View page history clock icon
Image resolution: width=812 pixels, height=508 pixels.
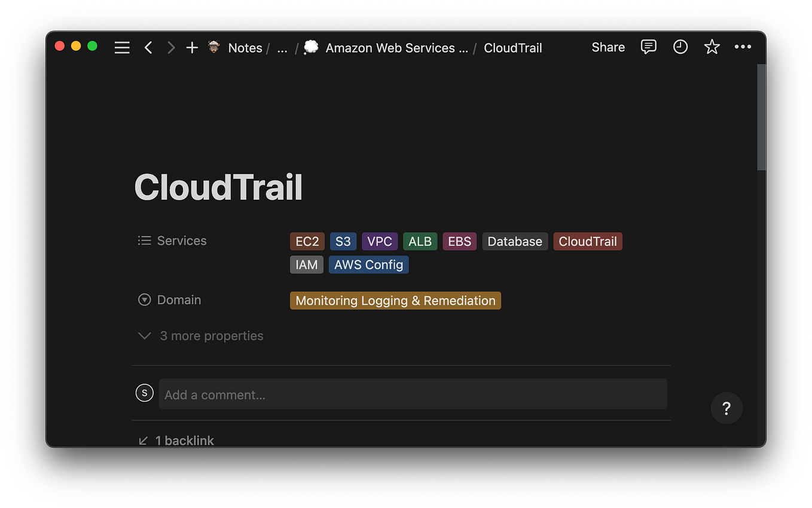(x=680, y=47)
